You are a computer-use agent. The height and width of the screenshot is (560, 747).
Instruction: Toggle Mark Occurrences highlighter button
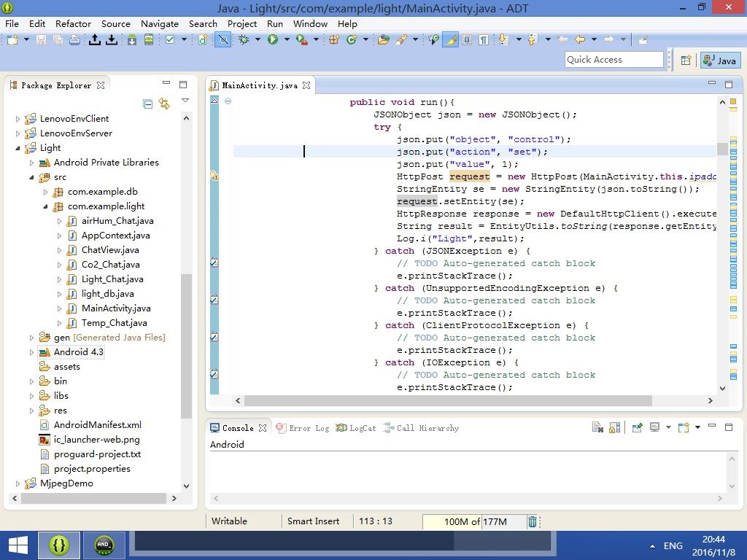pos(450,39)
